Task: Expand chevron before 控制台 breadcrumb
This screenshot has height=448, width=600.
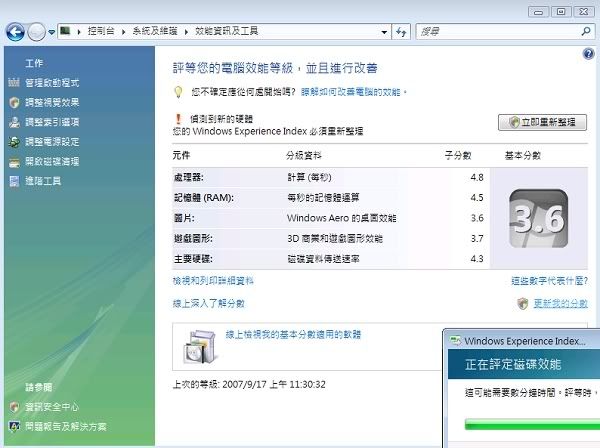Action: click(x=78, y=32)
